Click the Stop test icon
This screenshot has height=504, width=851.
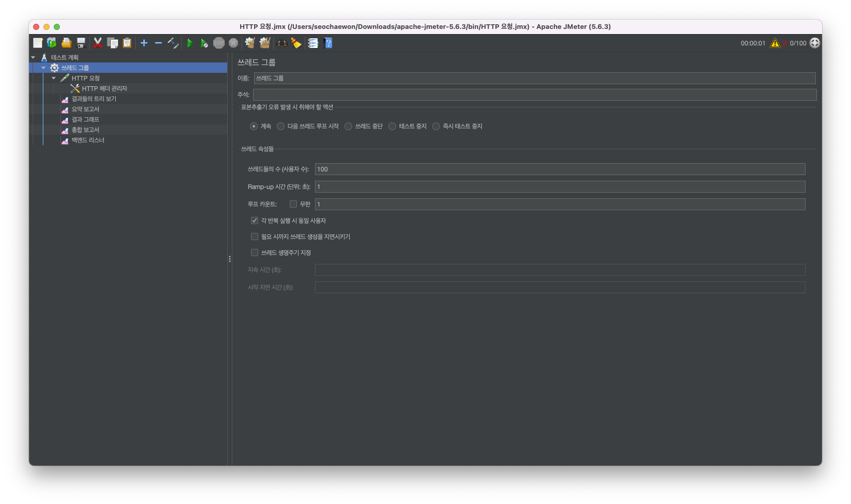219,43
